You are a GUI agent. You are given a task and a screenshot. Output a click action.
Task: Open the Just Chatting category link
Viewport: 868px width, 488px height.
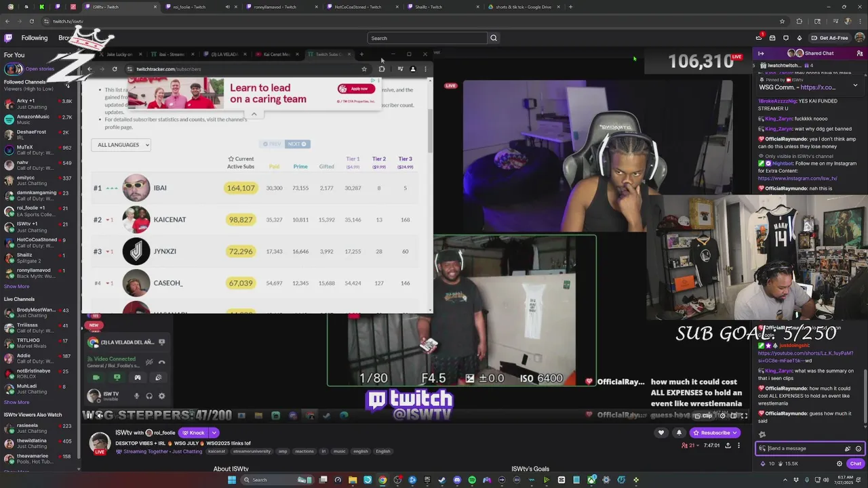coord(186,451)
